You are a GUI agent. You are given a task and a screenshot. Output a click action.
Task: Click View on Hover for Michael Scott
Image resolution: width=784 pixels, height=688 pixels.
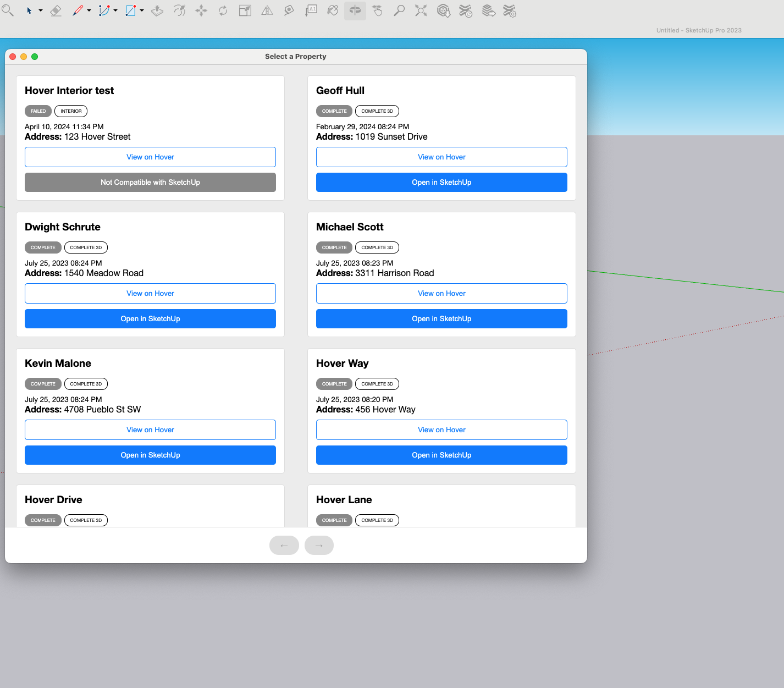[x=441, y=294]
